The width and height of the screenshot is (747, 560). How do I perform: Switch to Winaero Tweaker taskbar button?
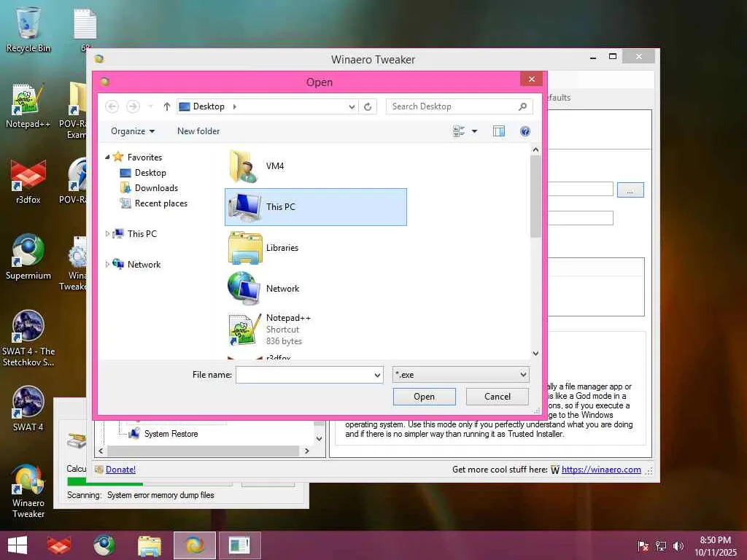[x=194, y=545]
